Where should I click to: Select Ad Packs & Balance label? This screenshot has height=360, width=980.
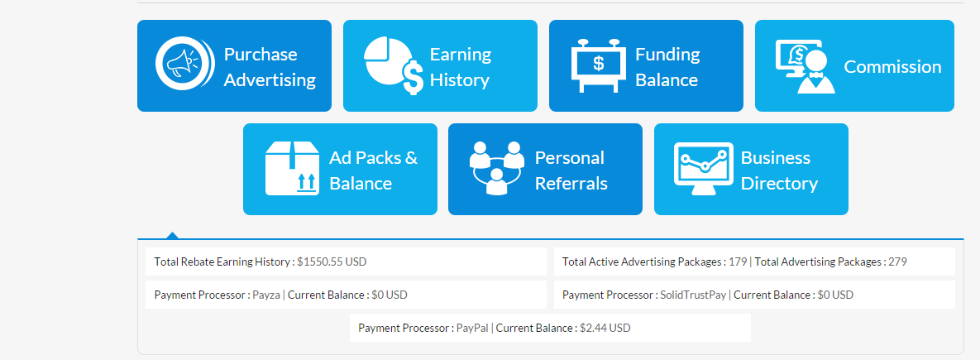tap(373, 170)
